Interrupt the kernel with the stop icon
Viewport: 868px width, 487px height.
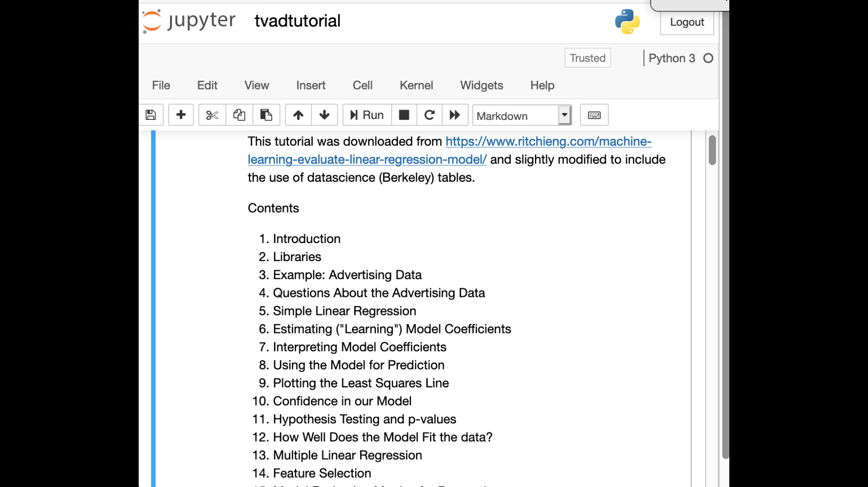404,115
